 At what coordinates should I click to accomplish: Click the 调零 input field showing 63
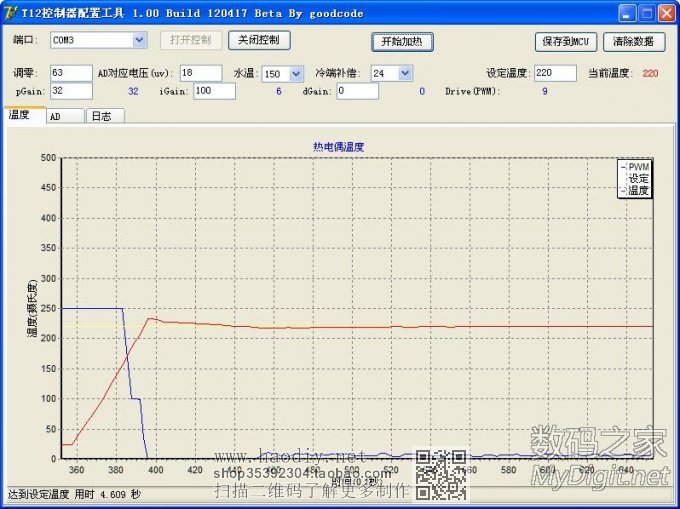(x=70, y=73)
